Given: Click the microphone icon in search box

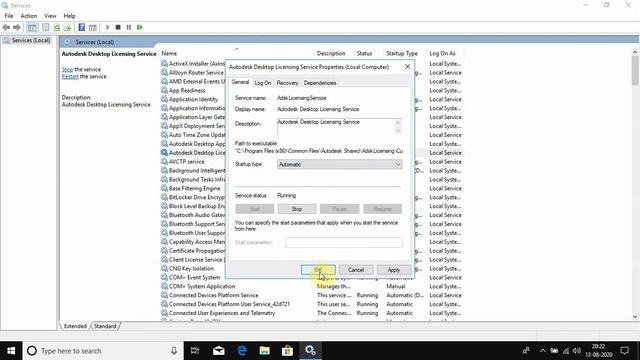Looking at the screenshot, I should click(174, 351).
